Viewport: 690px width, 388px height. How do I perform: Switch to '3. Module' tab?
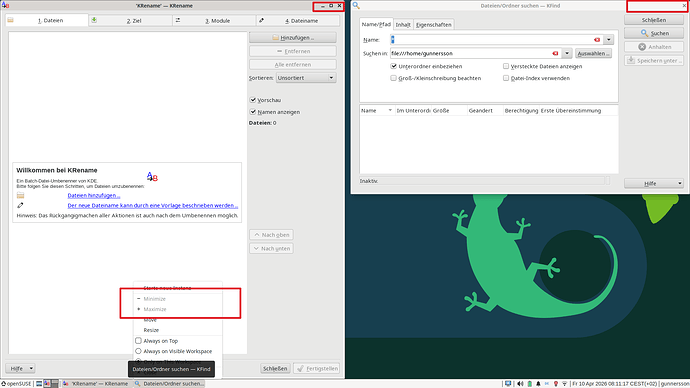214,20
